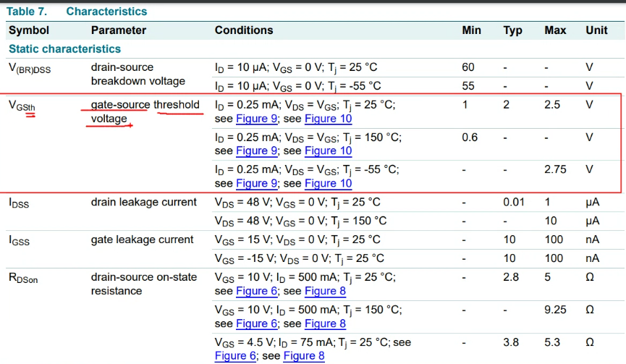Click the 'Static characteristics' section heading
Viewport: 626px width, 364px height.
point(64,49)
